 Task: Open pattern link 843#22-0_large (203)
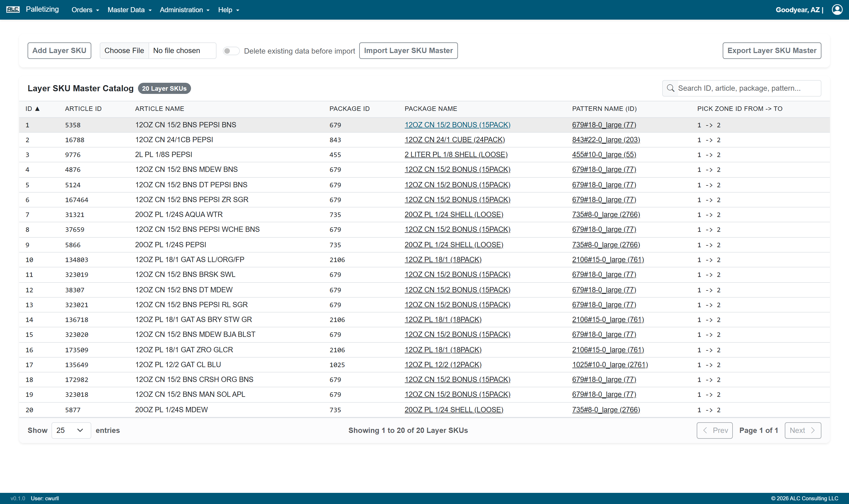pyautogui.click(x=606, y=140)
